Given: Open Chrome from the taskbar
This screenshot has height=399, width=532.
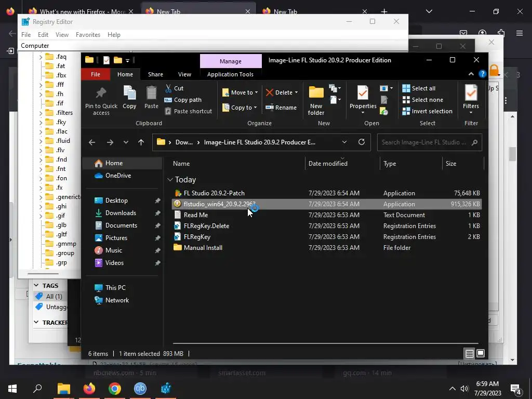Looking at the screenshot, I should tap(115, 389).
